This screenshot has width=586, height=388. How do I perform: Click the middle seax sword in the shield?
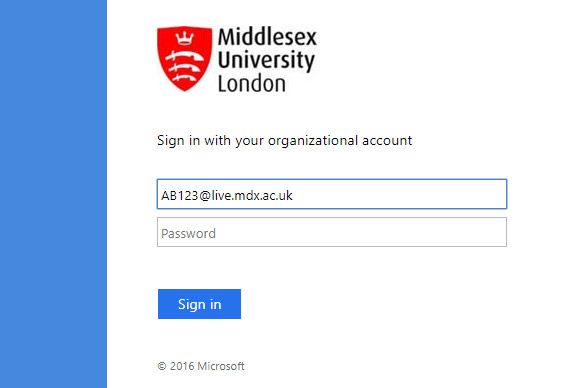184,68
